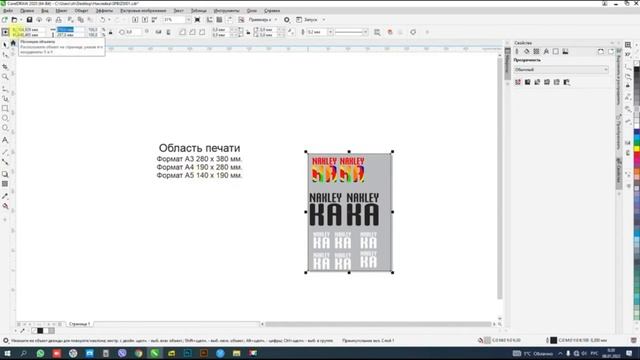The image size is (640, 360).
Task: Toggle corner radius lock icon
Action: (x=248, y=32)
